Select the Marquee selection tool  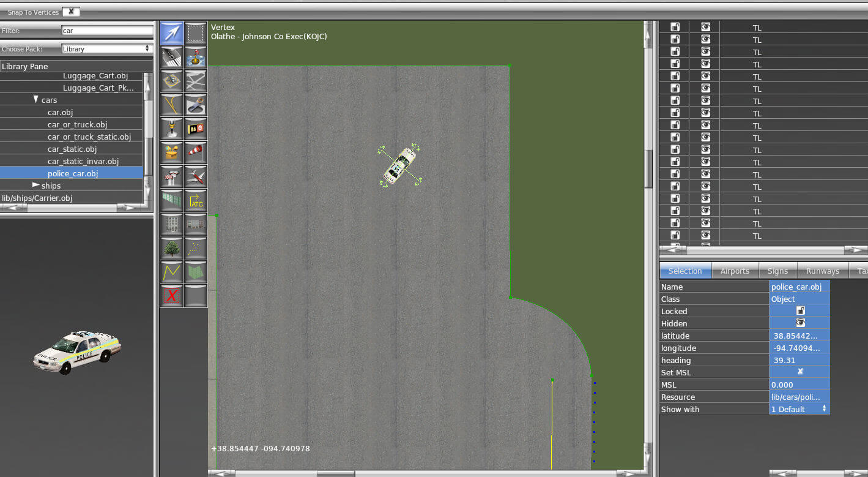pyautogui.click(x=196, y=33)
